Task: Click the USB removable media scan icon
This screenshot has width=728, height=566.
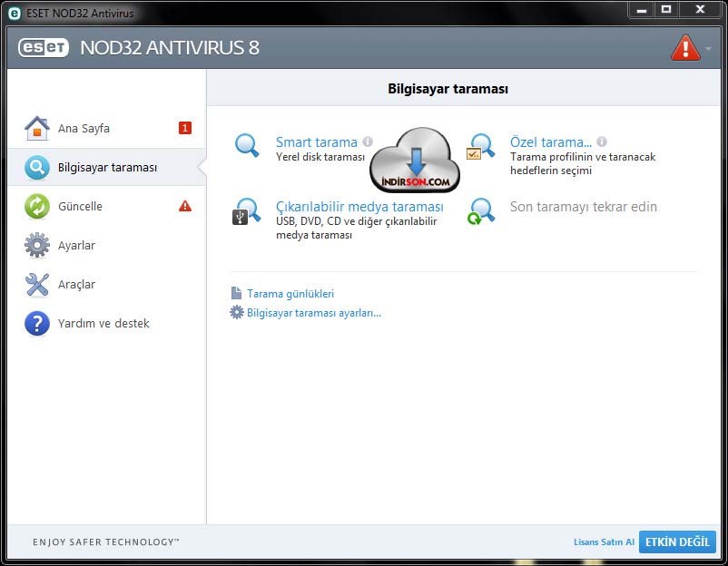Action: coord(247,211)
